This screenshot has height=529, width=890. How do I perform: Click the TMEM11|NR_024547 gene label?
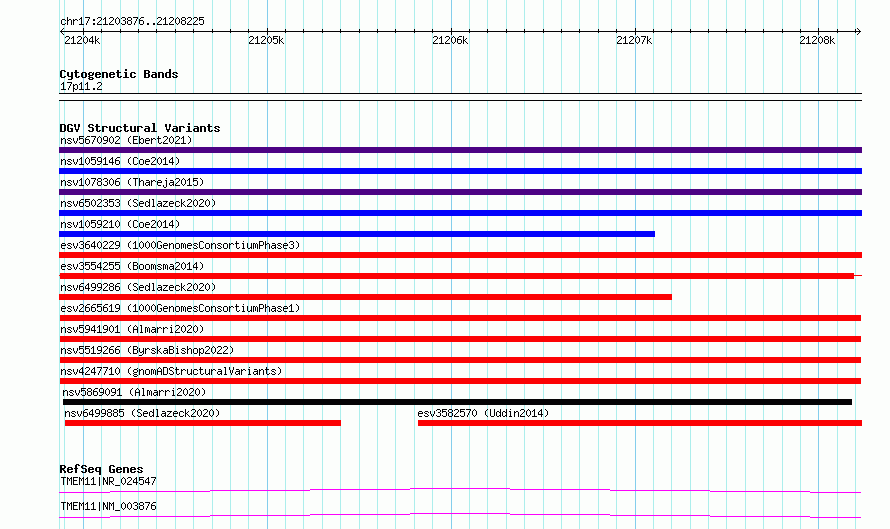(x=108, y=481)
